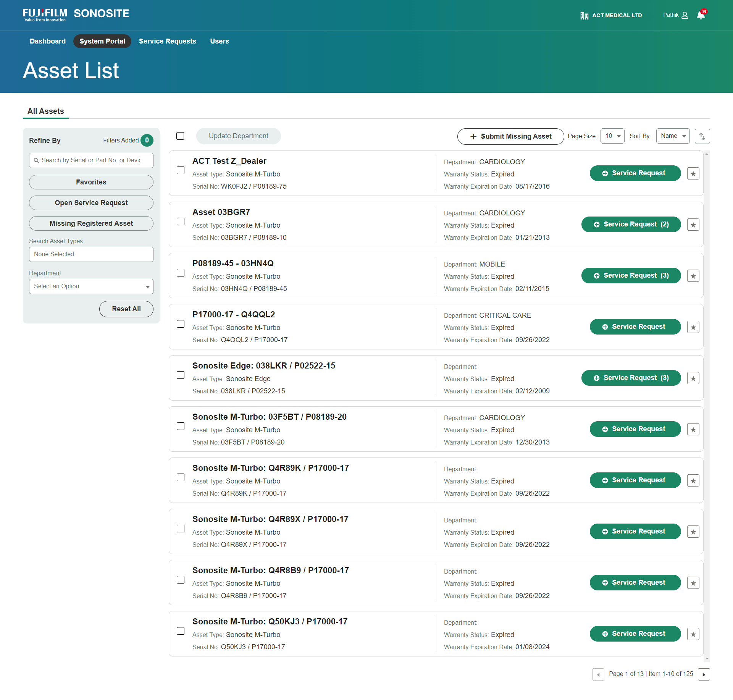Open the Page Size dropdown

[x=612, y=136]
